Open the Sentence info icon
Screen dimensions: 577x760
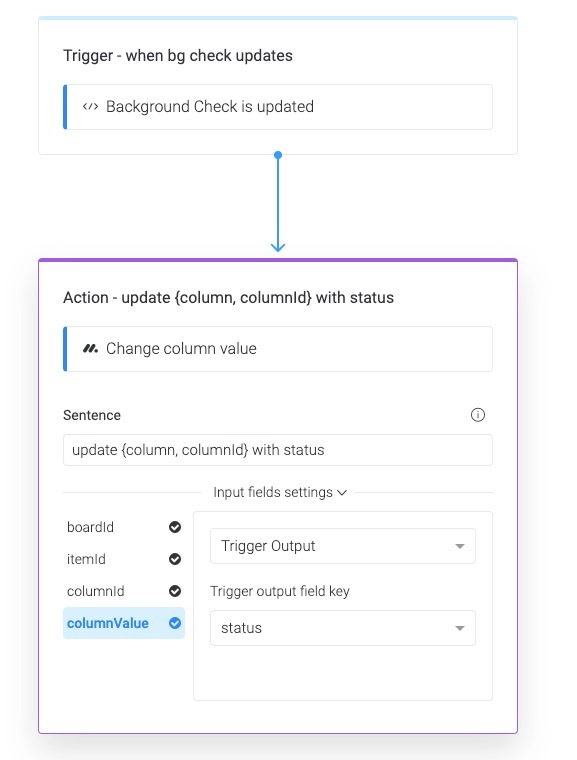478,415
